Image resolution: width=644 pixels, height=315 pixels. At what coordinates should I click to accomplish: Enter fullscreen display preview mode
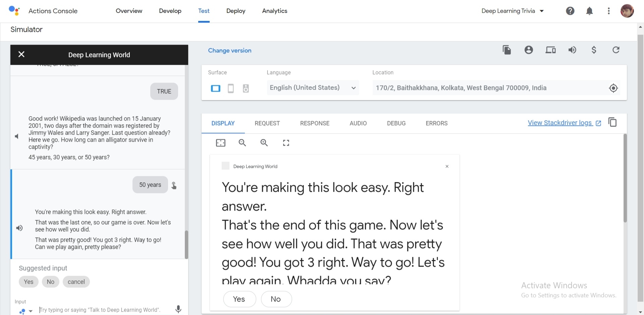coord(286,143)
